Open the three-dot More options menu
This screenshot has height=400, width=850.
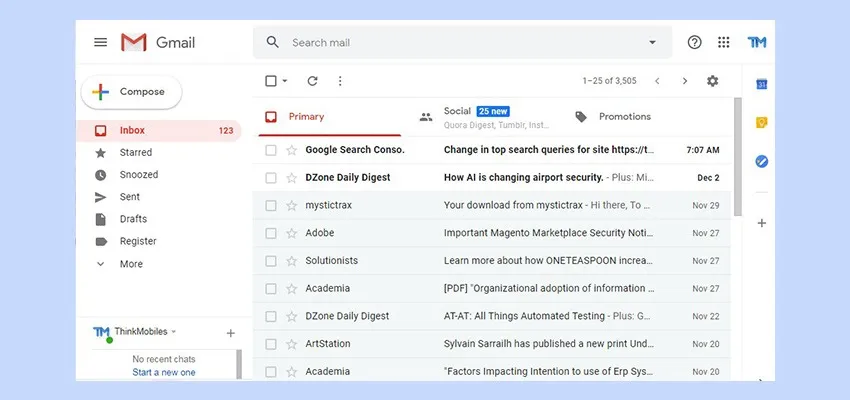[x=340, y=81]
